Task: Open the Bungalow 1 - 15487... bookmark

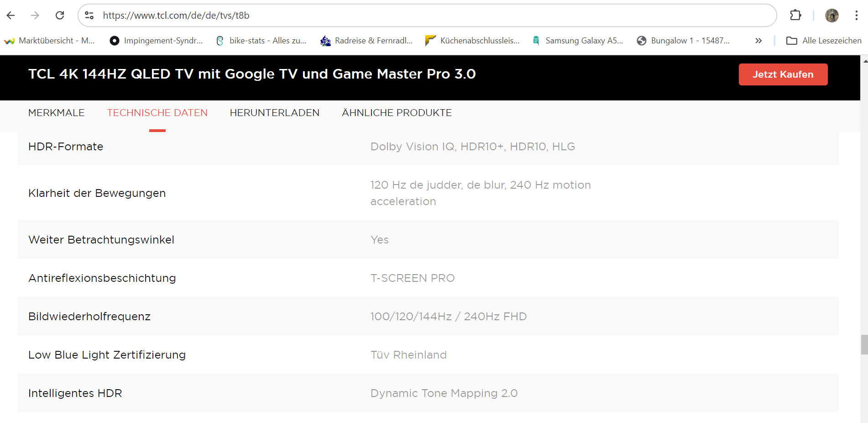Action: 683,41
